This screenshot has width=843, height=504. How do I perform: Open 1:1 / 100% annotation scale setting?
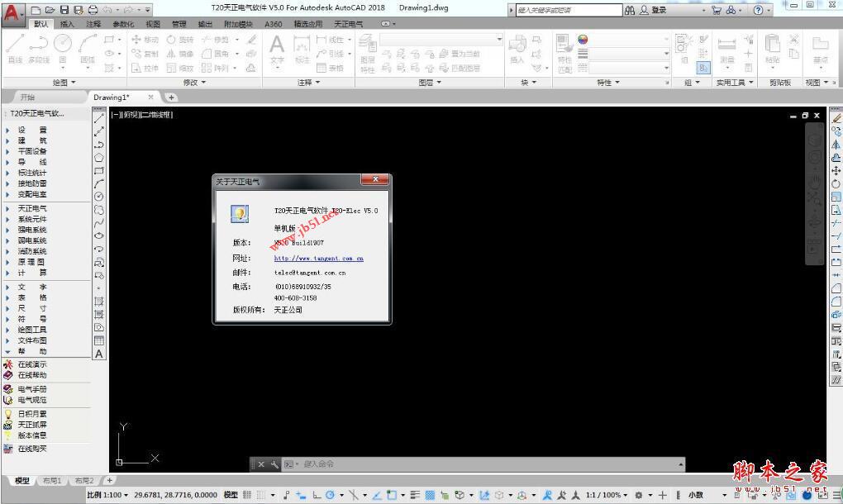[606, 495]
